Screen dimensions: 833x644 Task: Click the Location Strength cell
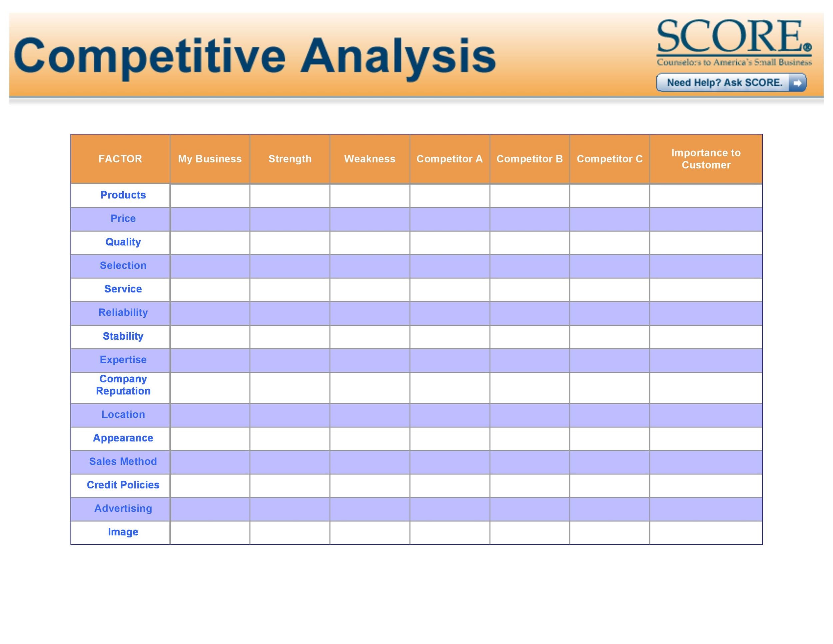(x=290, y=415)
